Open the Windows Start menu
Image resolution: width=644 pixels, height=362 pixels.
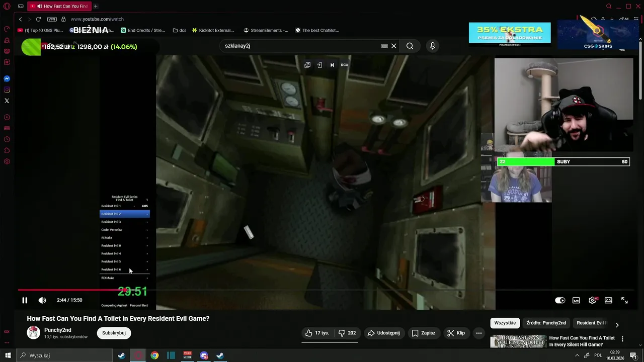pos(8,355)
